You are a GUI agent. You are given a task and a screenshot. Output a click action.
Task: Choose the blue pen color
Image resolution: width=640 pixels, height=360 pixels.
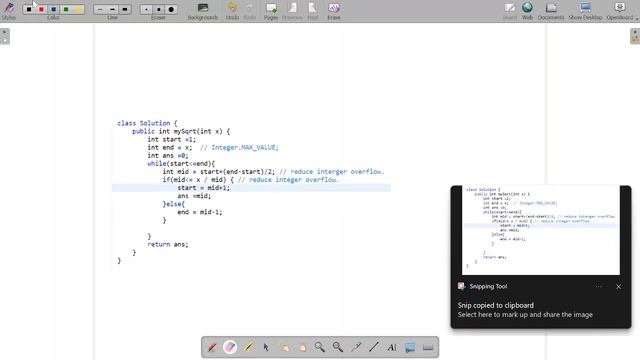[x=53, y=9]
